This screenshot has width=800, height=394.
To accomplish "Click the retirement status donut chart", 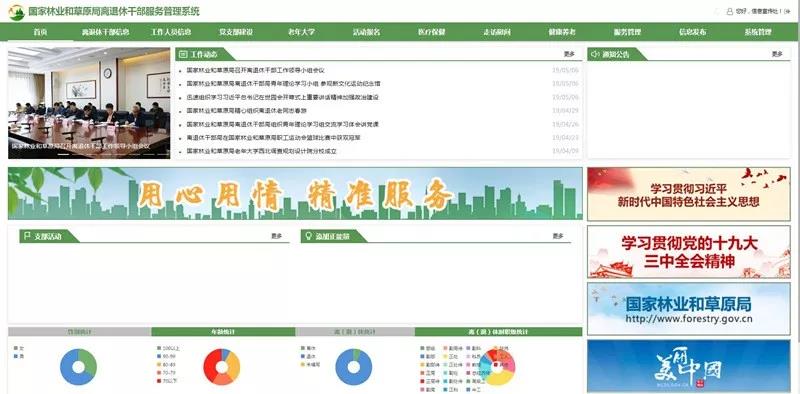I will click(x=354, y=367).
